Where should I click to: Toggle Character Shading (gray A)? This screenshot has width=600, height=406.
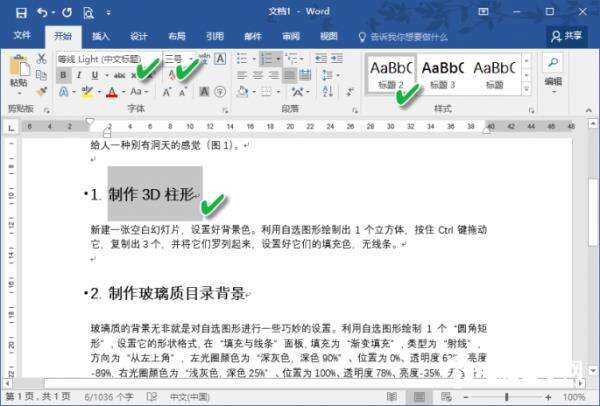tap(204, 92)
